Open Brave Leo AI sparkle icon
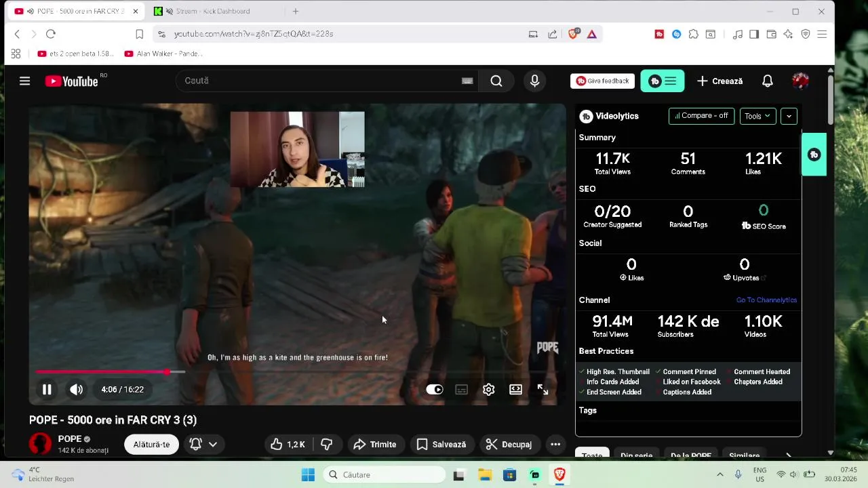This screenshot has width=868, height=488. click(x=788, y=34)
